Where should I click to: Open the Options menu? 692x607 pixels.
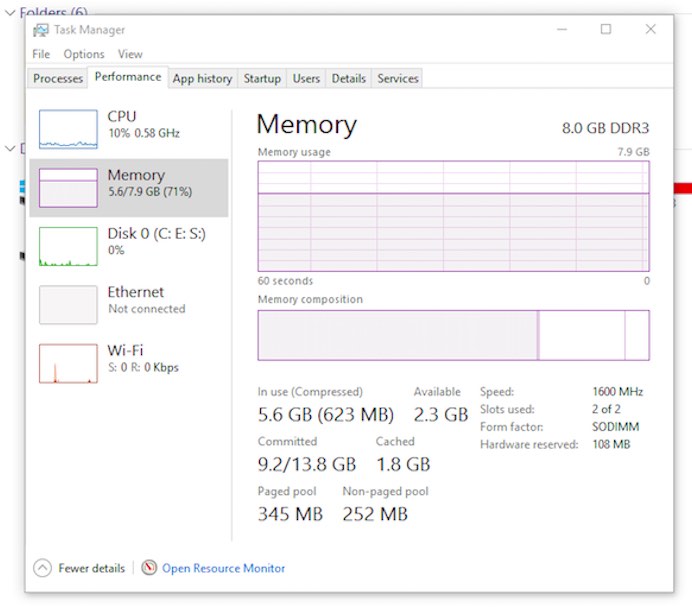point(84,54)
